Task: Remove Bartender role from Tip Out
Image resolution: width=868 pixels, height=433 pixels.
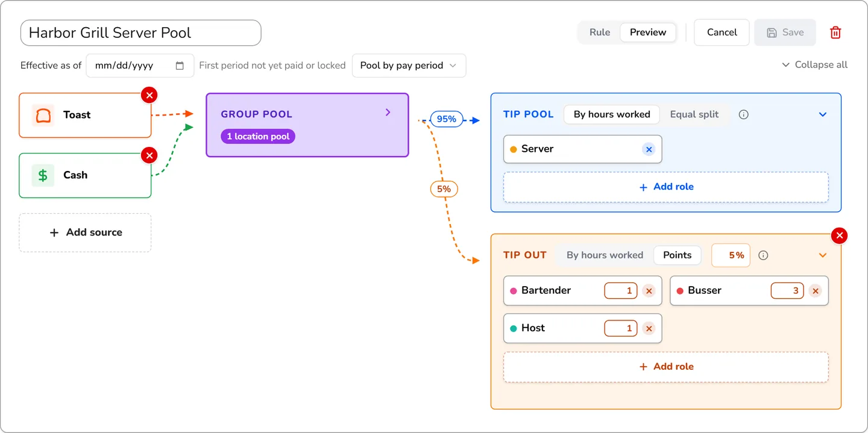Action: 649,291
